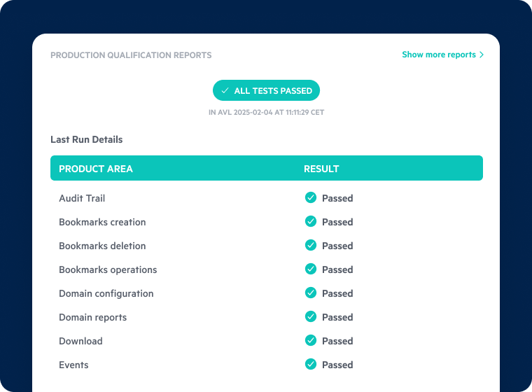
Task: Click the Audit Trail passed checkmark icon
Action: click(311, 198)
